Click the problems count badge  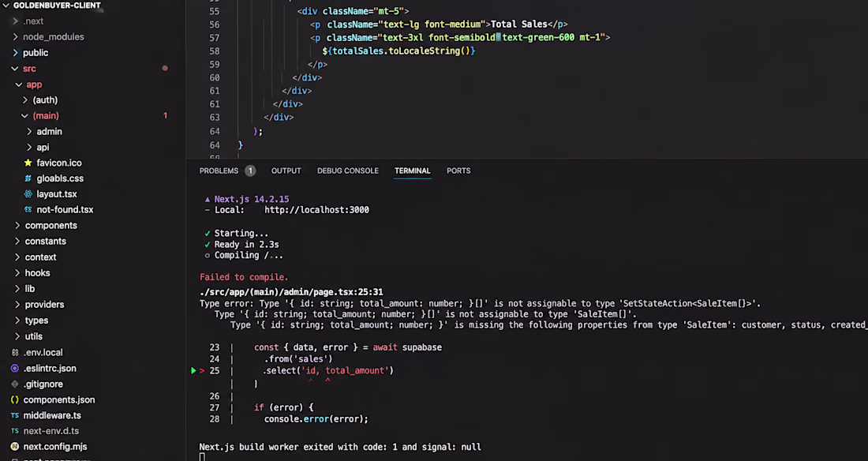pyautogui.click(x=250, y=171)
